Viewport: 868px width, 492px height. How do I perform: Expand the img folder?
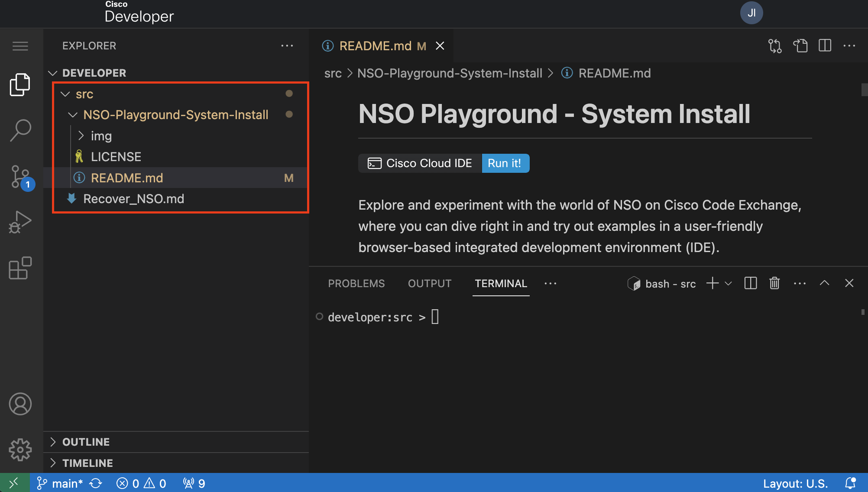[81, 136]
